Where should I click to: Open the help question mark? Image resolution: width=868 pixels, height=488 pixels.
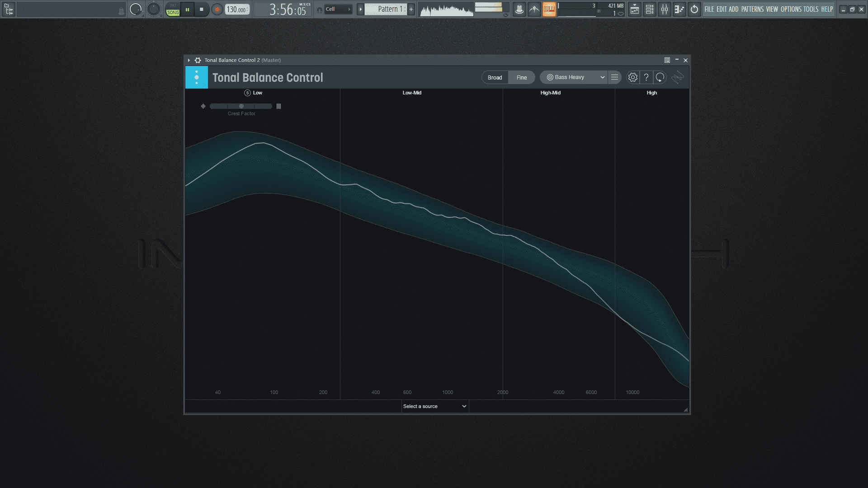click(x=646, y=77)
